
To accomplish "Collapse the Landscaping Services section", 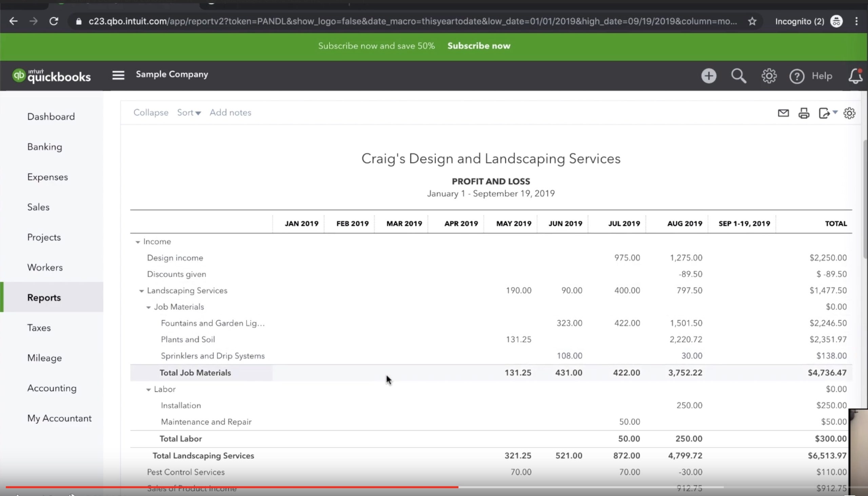I will [x=142, y=290].
